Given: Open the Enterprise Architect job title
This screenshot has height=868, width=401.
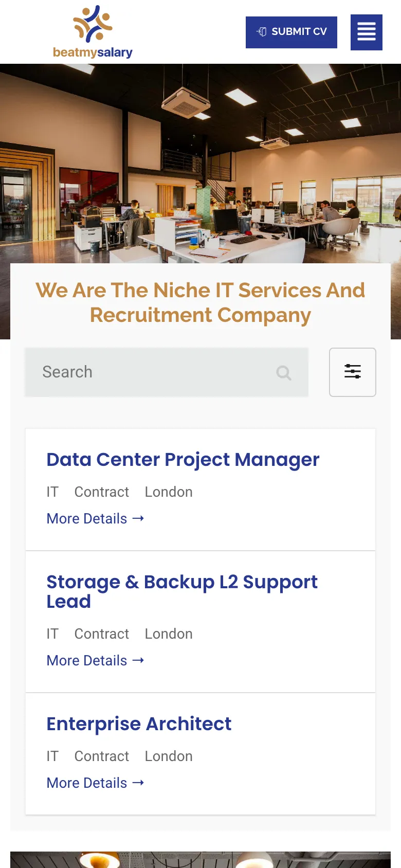Looking at the screenshot, I should pyautogui.click(x=139, y=724).
